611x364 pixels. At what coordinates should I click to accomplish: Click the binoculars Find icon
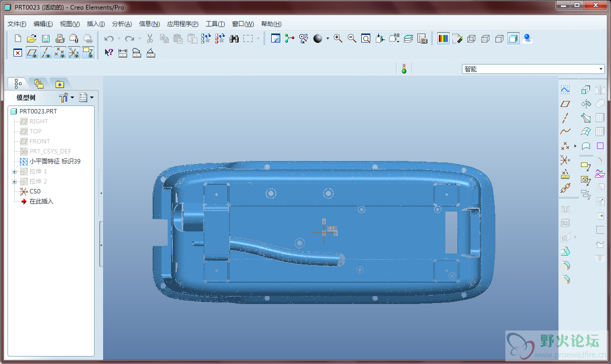click(x=234, y=38)
